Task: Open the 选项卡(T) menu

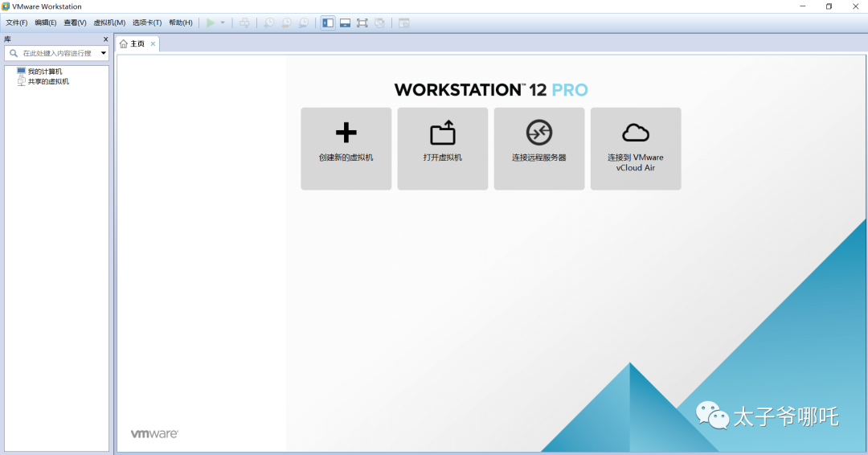Action: point(147,23)
